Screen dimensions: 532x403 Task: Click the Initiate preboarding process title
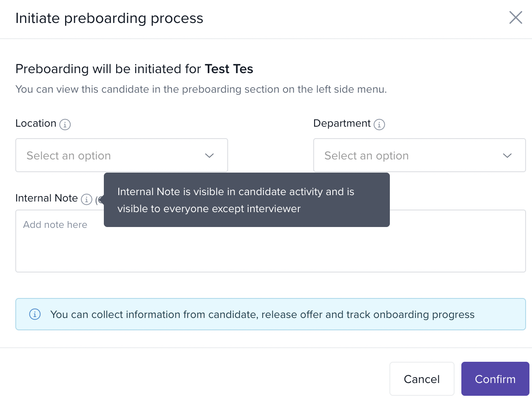click(109, 18)
